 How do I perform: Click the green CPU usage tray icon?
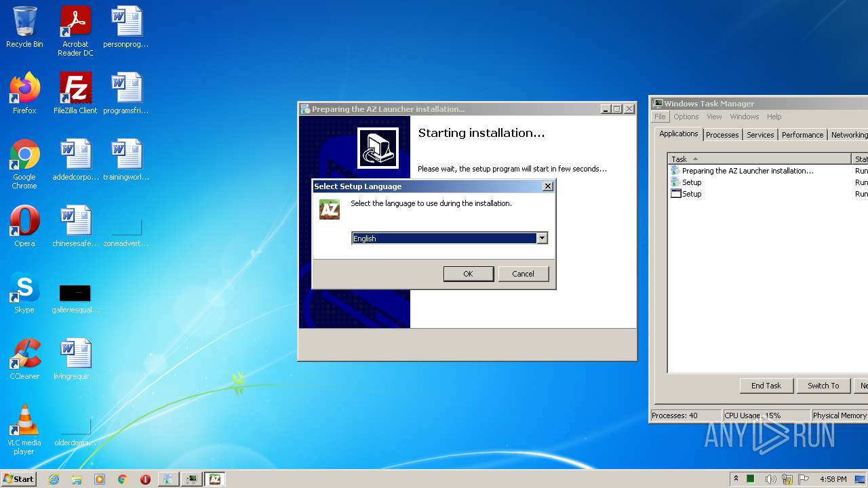point(751,479)
